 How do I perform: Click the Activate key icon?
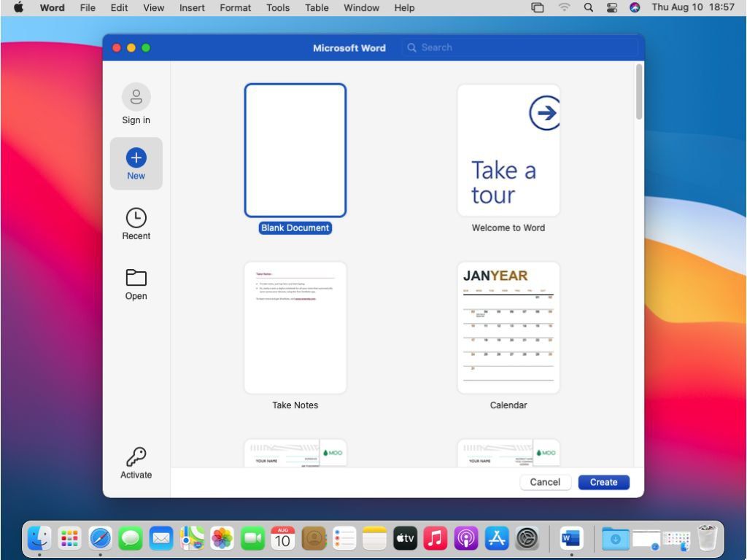tap(136, 457)
